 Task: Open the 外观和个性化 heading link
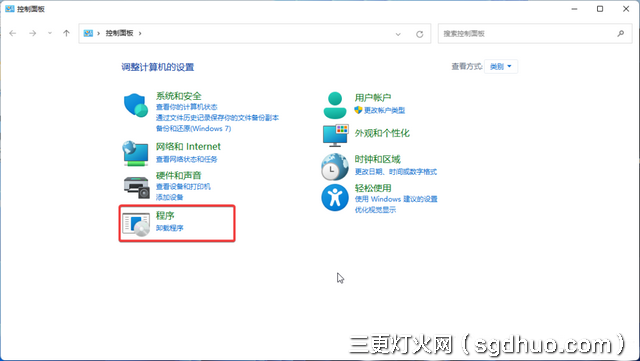tap(382, 133)
